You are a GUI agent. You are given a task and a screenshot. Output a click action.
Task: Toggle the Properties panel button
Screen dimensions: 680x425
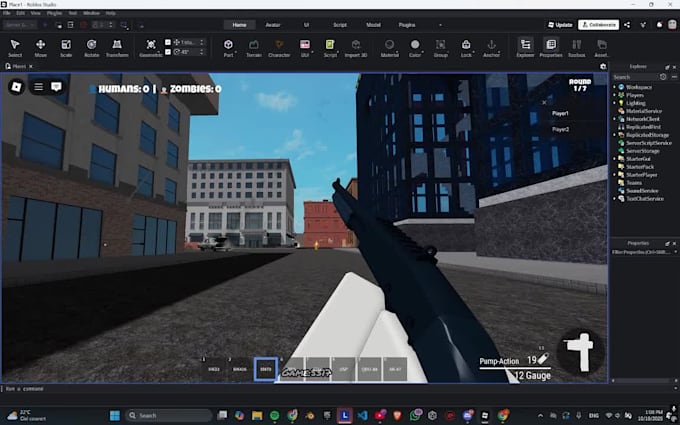pyautogui.click(x=551, y=48)
